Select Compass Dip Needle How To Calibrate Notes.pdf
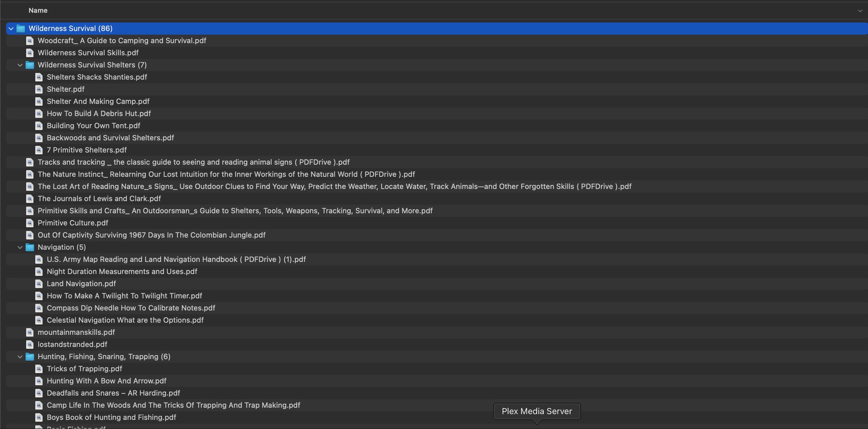Viewport: 868px width, 429px height. [131, 308]
